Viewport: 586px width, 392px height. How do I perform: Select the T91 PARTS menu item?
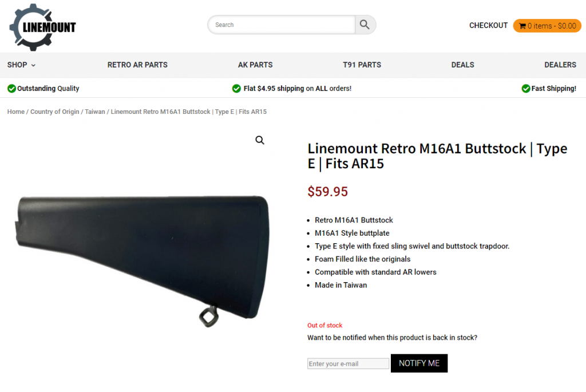click(x=362, y=65)
